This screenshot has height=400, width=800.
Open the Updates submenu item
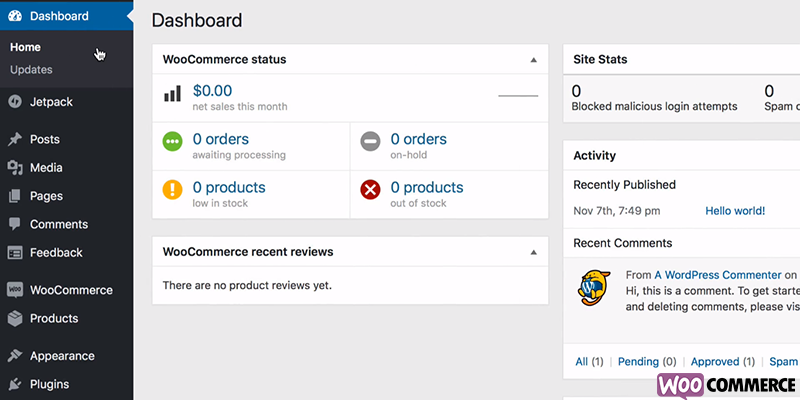[x=31, y=70]
